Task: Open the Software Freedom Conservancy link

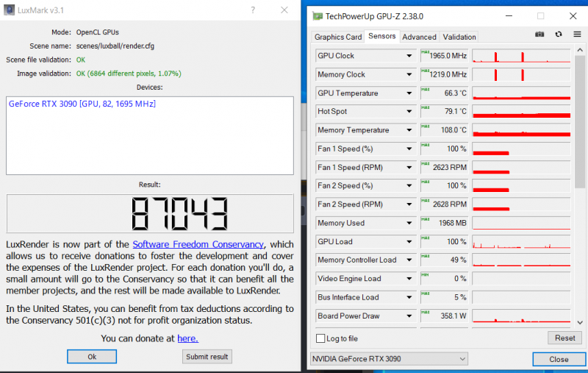Action: 198,244
